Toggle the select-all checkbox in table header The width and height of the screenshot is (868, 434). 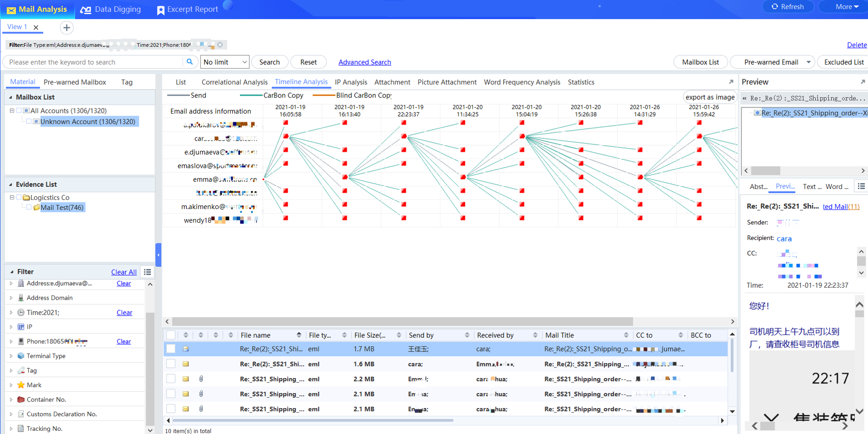click(x=171, y=335)
